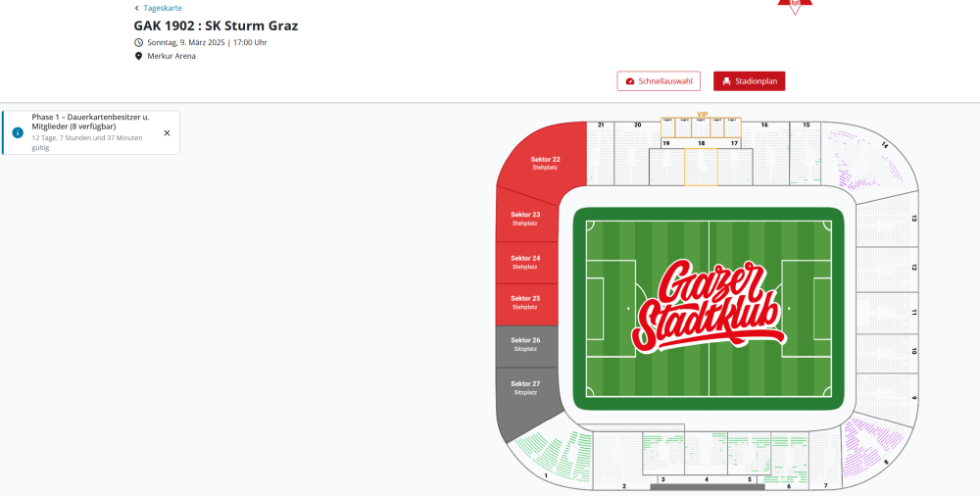Click the blue info icon in the notification
Viewport: 980px width, 496px height.
pyautogui.click(x=18, y=132)
